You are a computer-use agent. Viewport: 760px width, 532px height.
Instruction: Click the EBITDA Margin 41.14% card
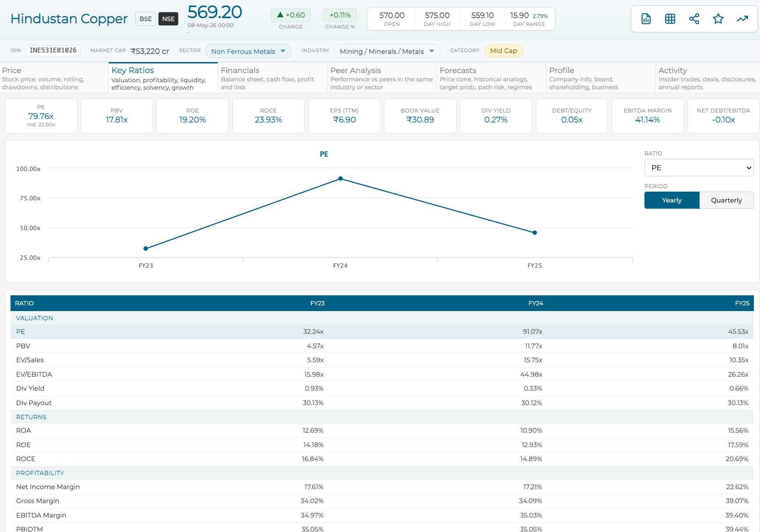click(647, 116)
